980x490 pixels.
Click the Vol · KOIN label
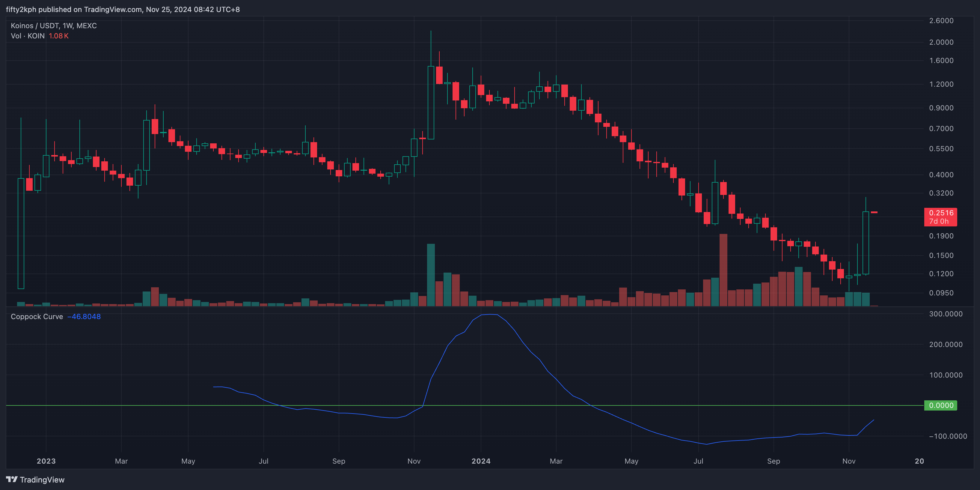pos(28,36)
